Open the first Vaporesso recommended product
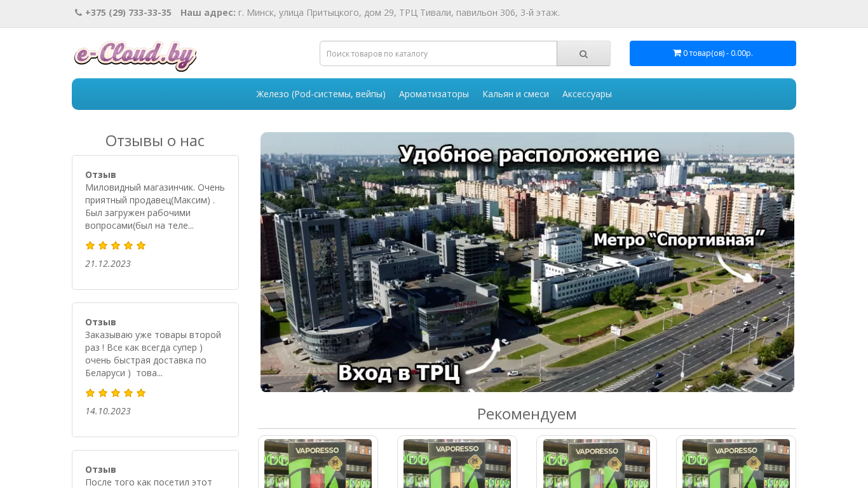This screenshot has width=868, height=488. (x=318, y=463)
